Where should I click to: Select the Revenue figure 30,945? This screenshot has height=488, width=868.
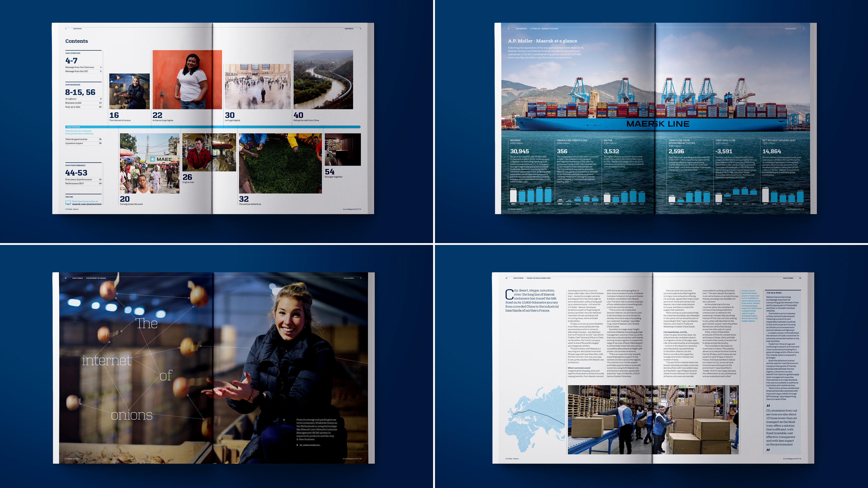[520, 152]
